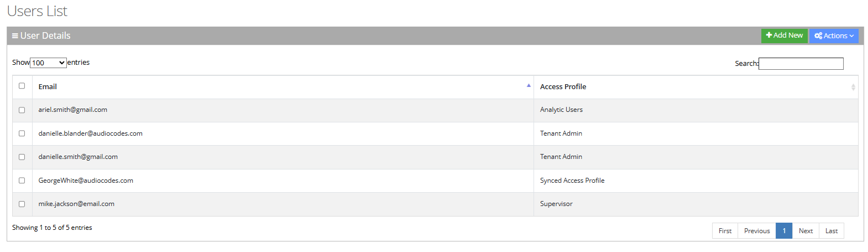
Task: Sort table by Access Profile header
Action: [563, 87]
